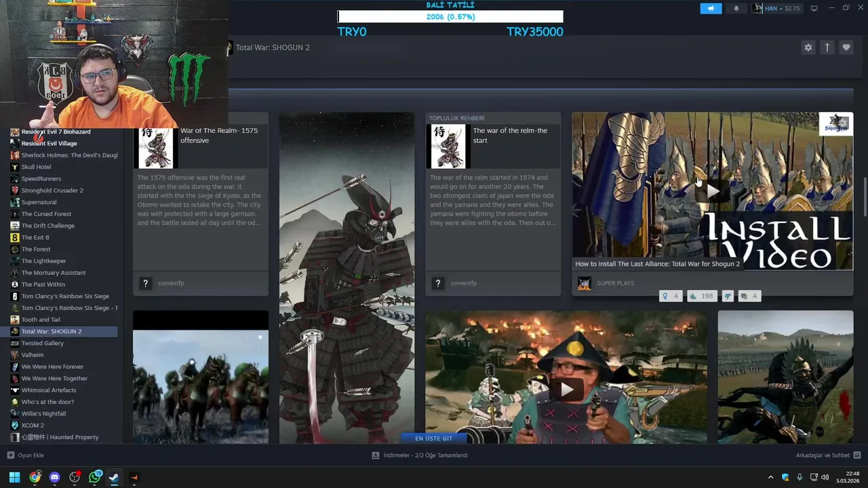The height and width of the screenshot is (488, 868).
Task: Play the gunman samurai video
Action: 566,389
